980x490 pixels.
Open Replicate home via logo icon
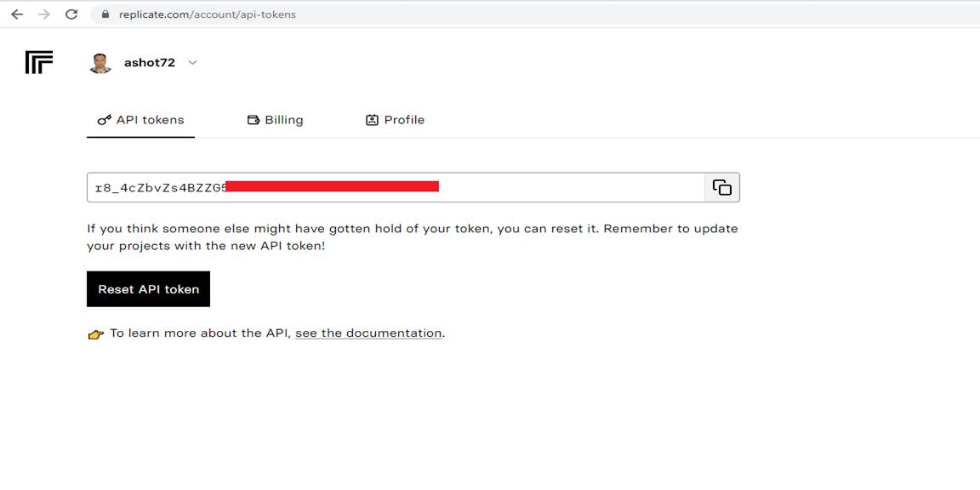[x=39, y=62]
